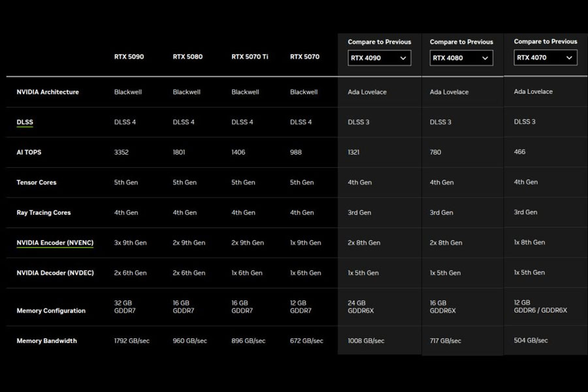Expand the RTX 4080 comparison dropdown
The width and height of the screenshot is (588, 392).
[x=461, y=58]
